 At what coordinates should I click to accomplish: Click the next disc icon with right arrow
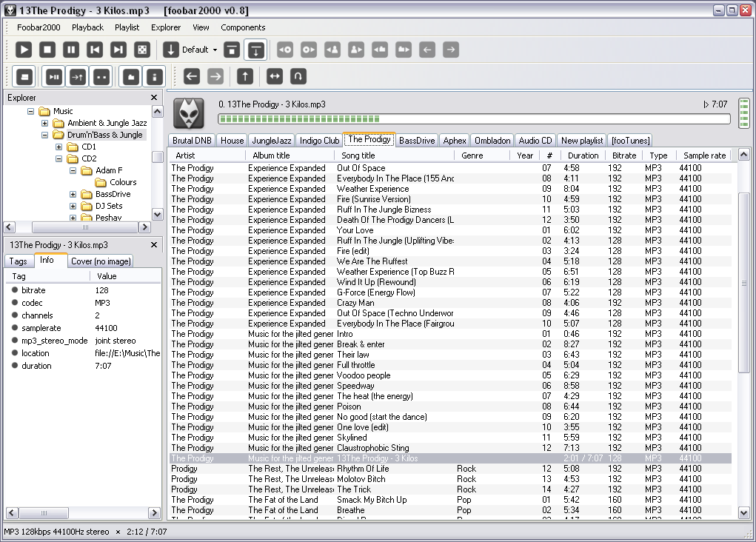[x=309, y=50]
